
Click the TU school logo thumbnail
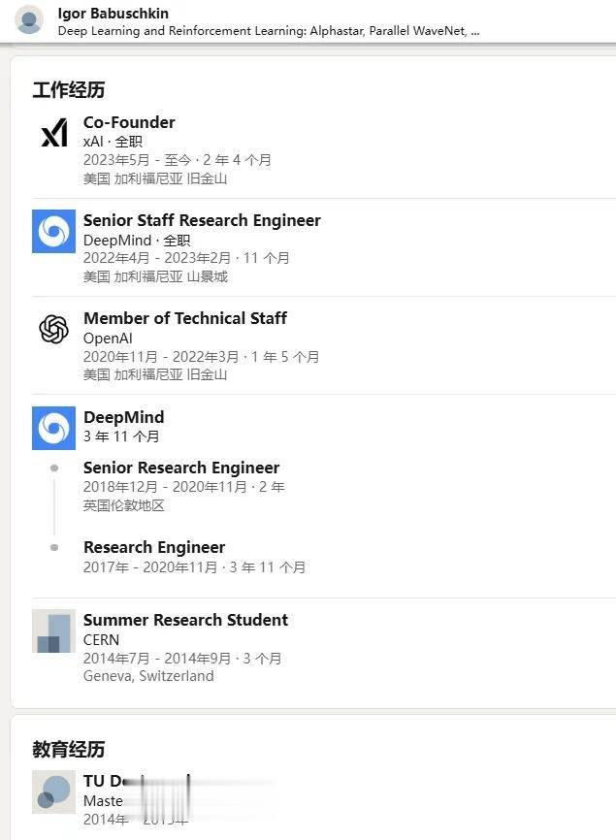(x=54, y=792)
